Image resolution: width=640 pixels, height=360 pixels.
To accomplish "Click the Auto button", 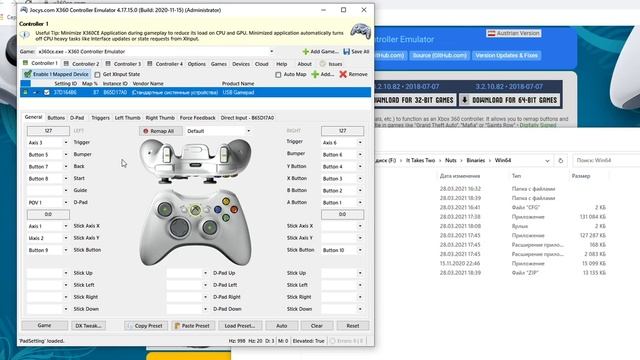I will click(x=282, y=326).
